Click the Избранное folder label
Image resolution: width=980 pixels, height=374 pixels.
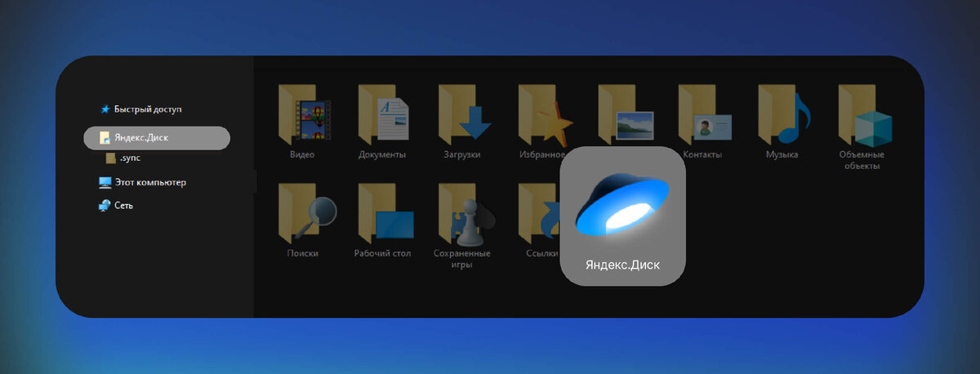pyautogui.click(x=542, y=154)
